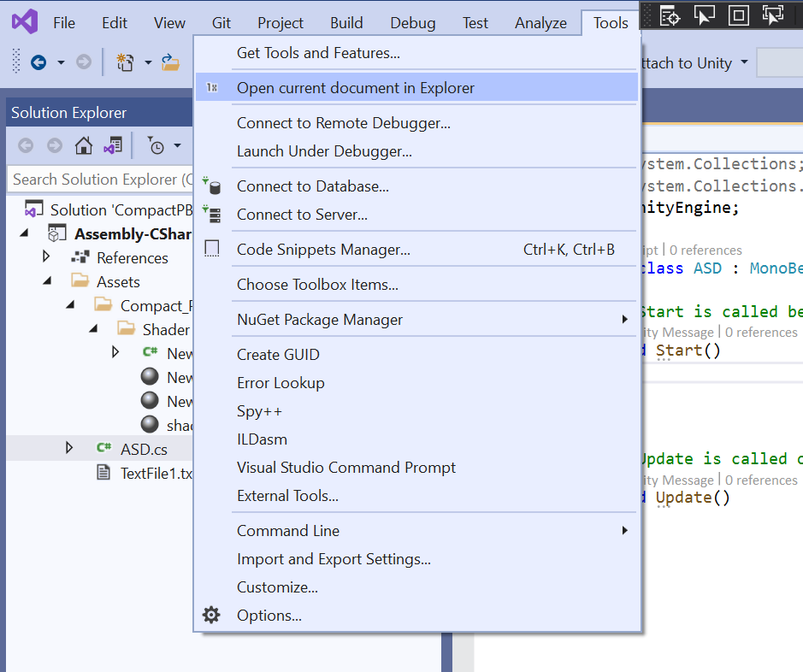This screenshot has height=672, width=803.
Task: Open the Command Line submenu
Action: (416, 530)
